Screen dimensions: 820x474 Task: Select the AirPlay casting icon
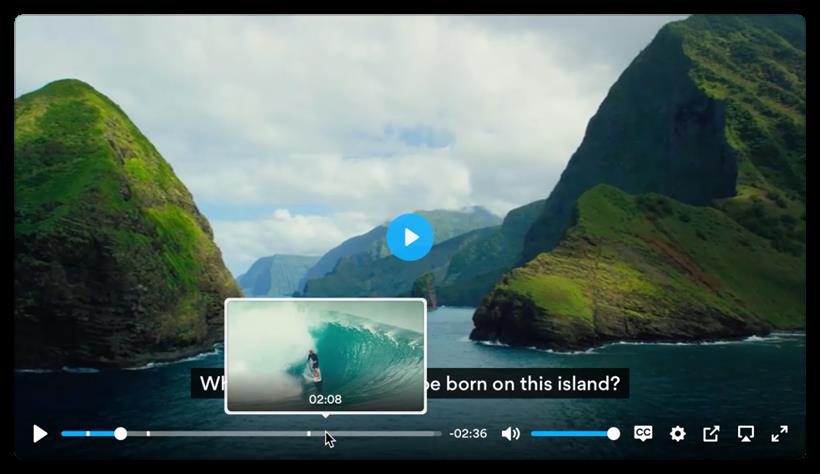746,434
